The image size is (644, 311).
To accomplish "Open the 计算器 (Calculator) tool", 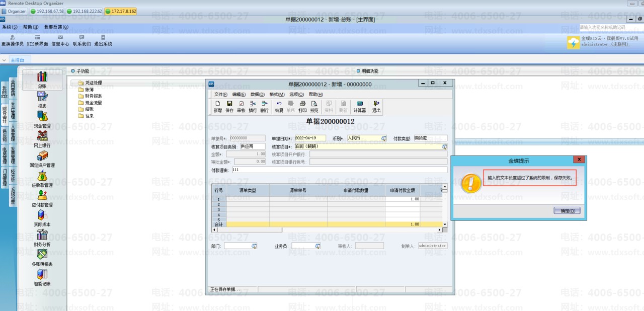I will [359, 106].
